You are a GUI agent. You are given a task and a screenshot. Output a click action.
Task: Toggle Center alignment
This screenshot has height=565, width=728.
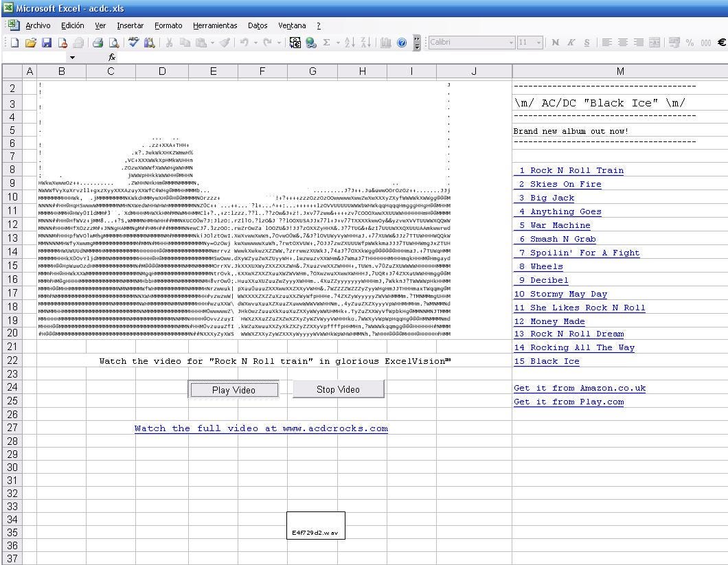click(x=623, y=43)
